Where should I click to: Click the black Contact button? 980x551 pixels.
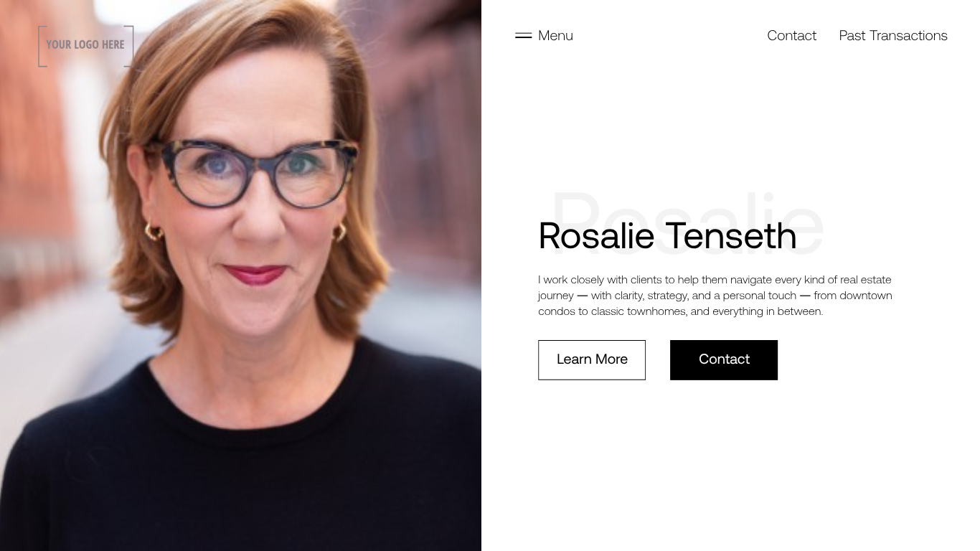click(724, 359)
